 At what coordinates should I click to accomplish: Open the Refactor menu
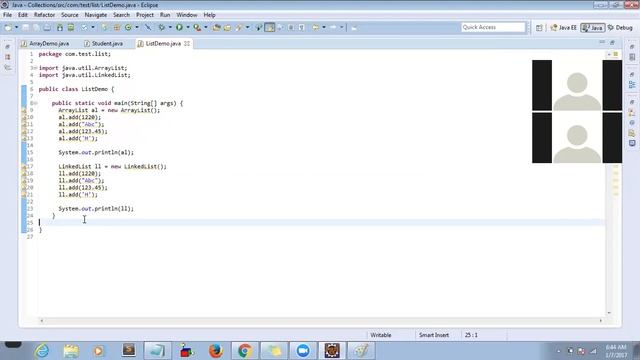44,15
